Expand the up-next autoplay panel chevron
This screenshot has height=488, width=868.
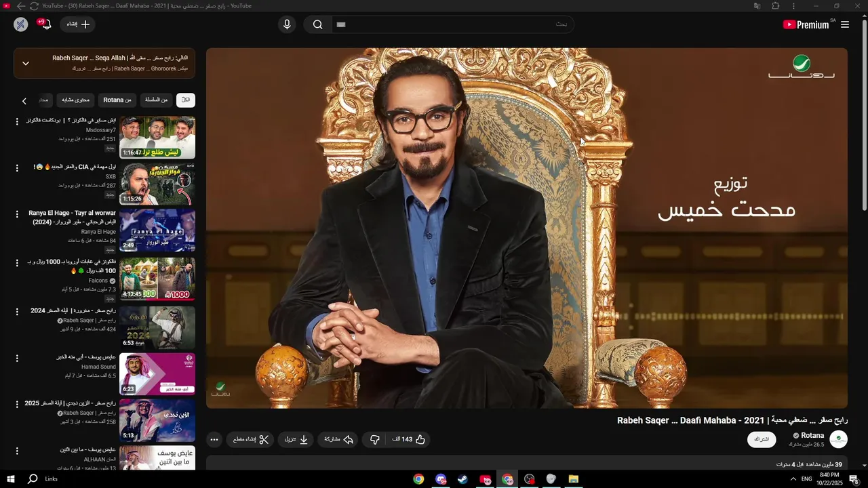tap(25, 63)
